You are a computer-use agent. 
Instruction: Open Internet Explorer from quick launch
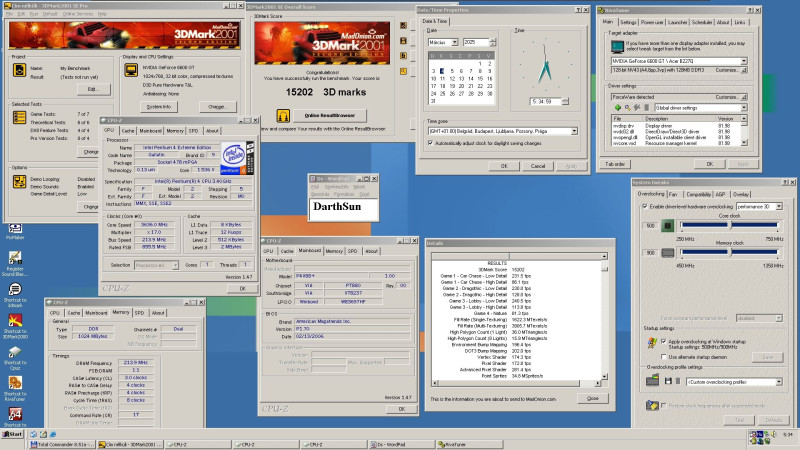(52, 434)
